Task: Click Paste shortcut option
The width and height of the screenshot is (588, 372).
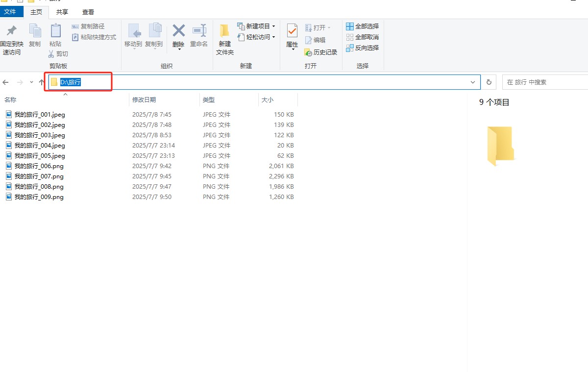Action: pyautogui.click(x=94, y=37)
